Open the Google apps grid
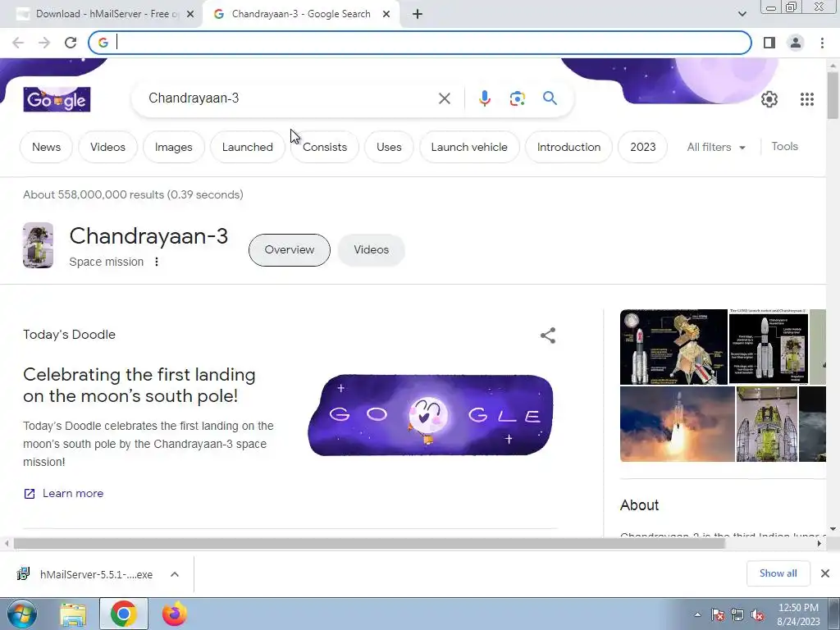 tap(807, 99)
